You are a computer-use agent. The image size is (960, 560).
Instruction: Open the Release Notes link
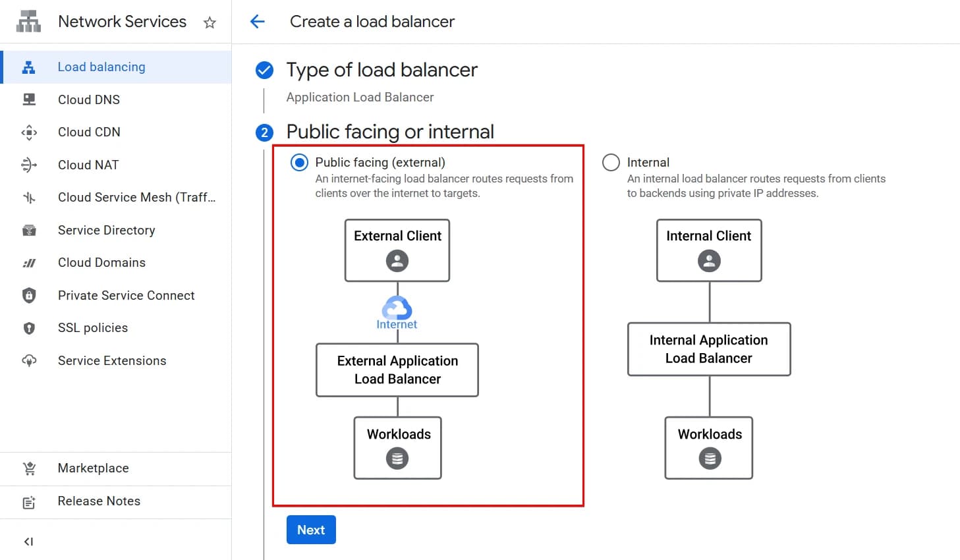[99, 501]
